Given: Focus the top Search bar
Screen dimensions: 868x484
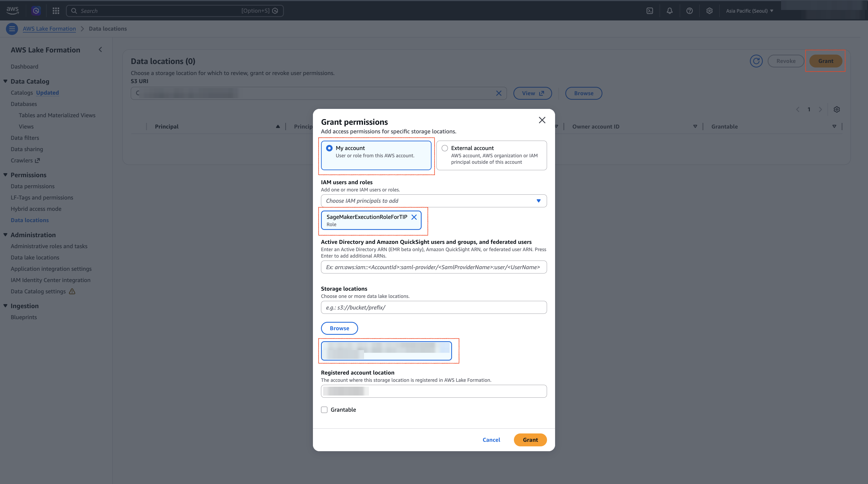Looking at the screenshot, I should [175, 11].
